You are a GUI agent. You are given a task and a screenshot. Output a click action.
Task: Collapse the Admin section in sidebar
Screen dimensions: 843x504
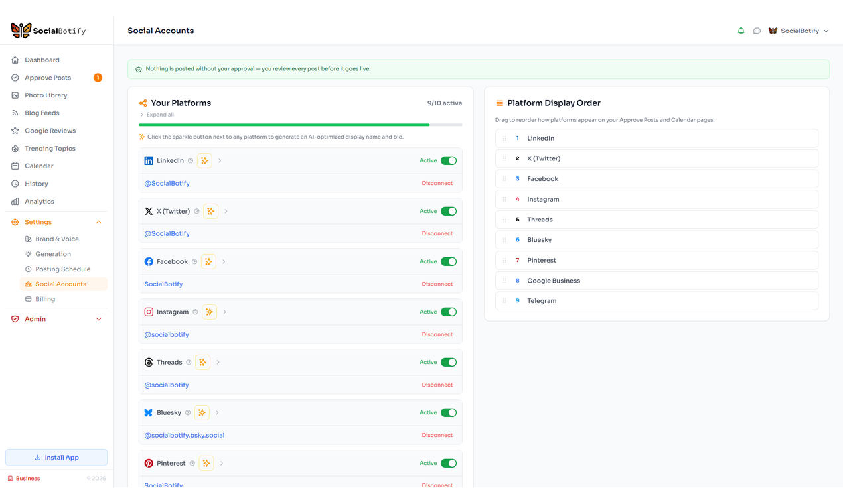[98, 318]
